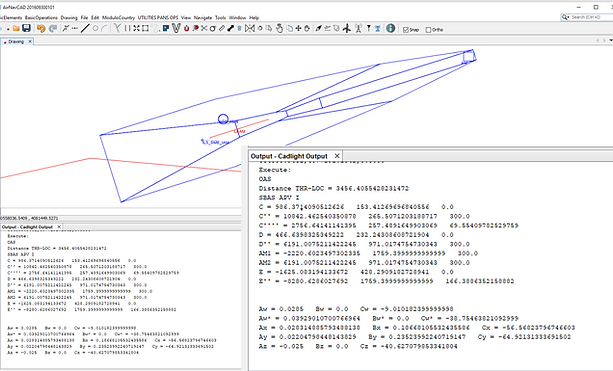The image size is (613, 371).
Task: Activate zoom extents arrows icon
Action: (136, 28)
